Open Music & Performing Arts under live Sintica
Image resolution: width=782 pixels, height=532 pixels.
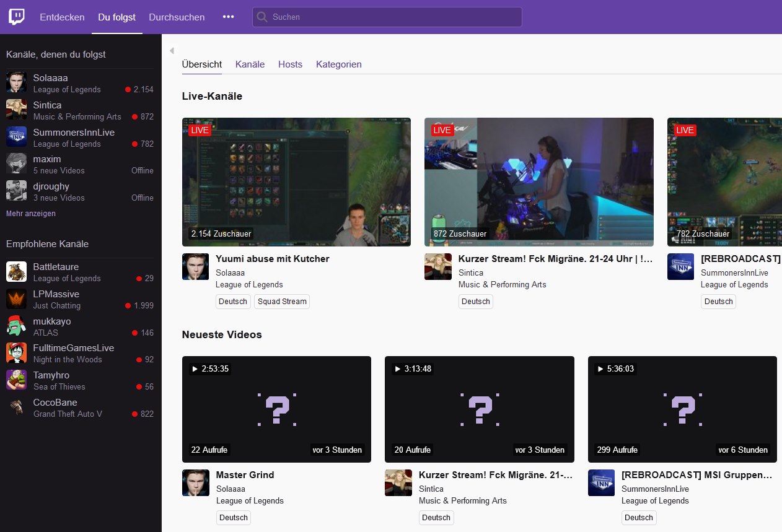tap(503, 285)
